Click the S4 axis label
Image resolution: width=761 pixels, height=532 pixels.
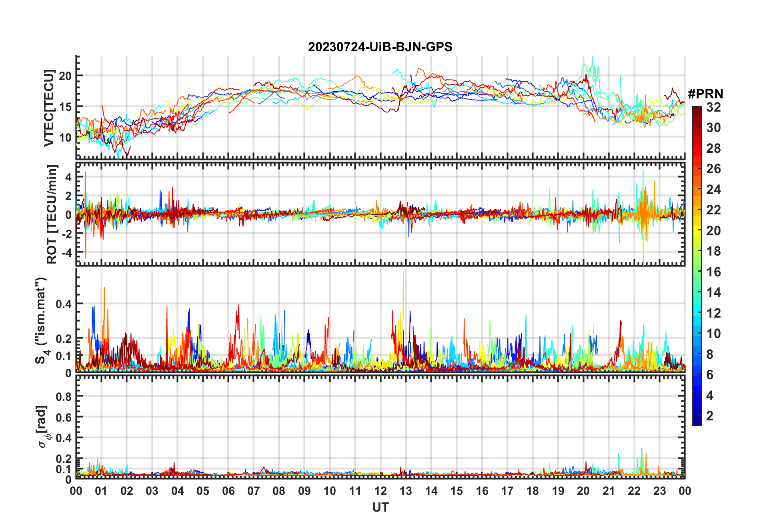coord(42,320)
